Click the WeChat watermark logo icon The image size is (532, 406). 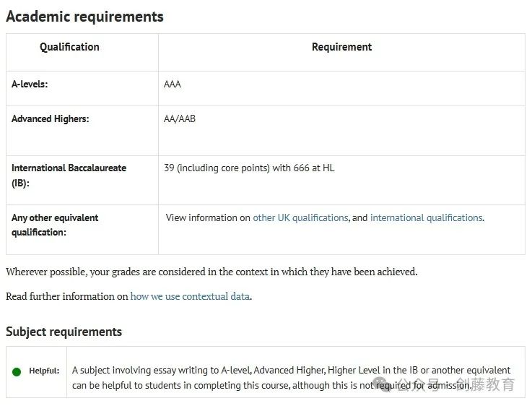coord(383,384)
